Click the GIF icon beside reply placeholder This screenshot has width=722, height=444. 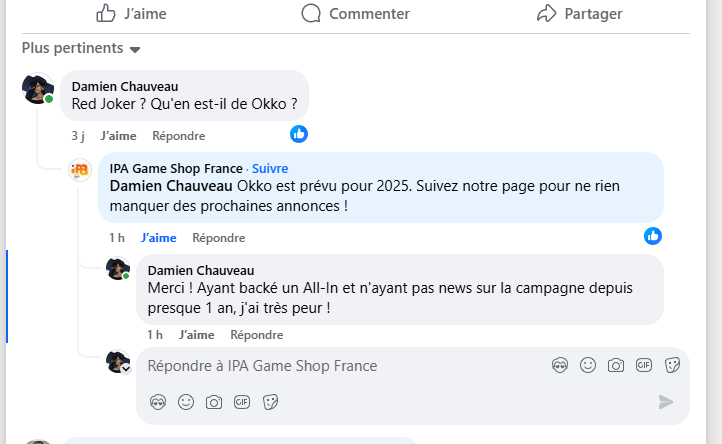[644, 366]
